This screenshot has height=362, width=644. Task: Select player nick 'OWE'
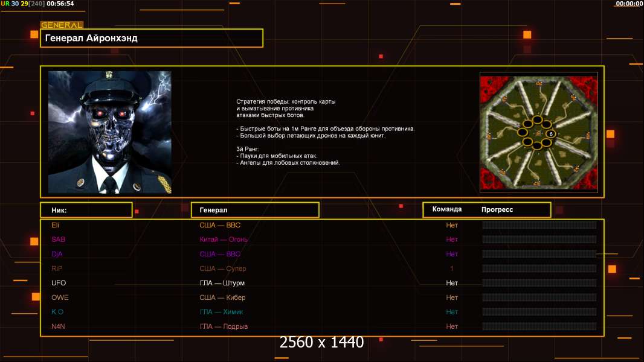click(60, 297)
